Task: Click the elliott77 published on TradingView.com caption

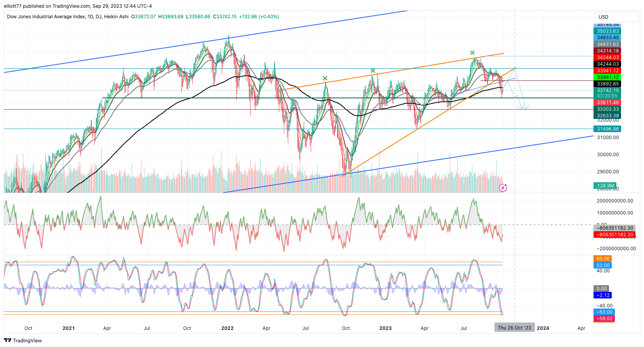Action: (x=78, y=6)
